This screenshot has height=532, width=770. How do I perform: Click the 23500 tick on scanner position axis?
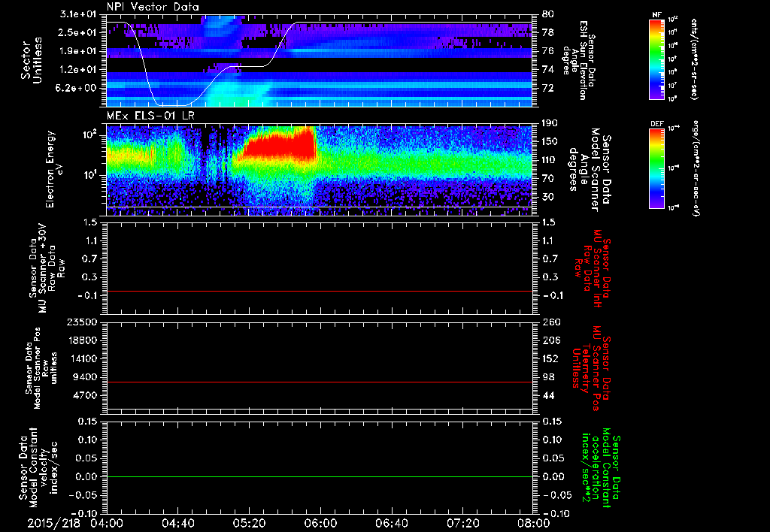click(x=83, y=322)
